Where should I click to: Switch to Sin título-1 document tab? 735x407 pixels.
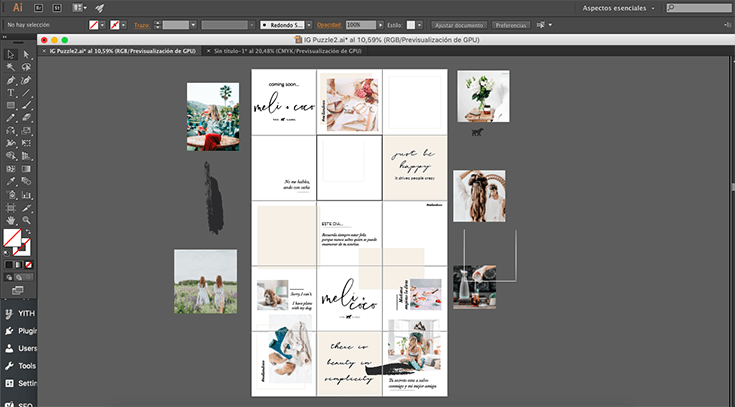click(x=287, y=51)
